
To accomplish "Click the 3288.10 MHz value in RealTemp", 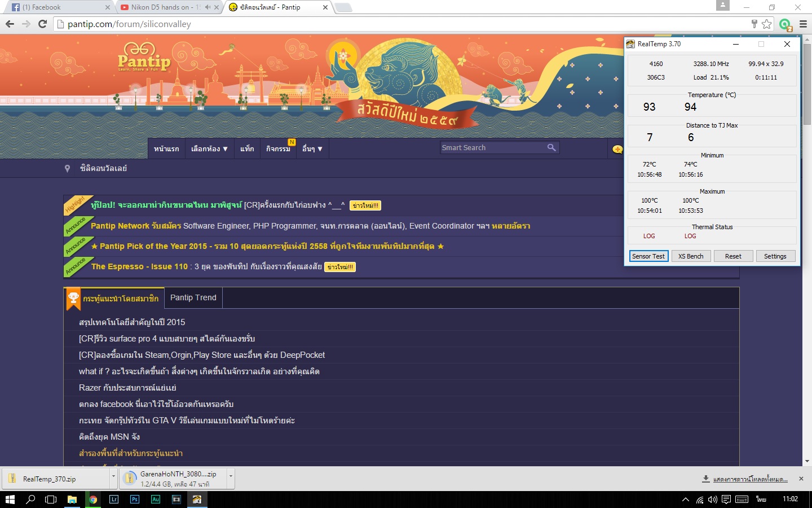I will click(x=711, y=64).
